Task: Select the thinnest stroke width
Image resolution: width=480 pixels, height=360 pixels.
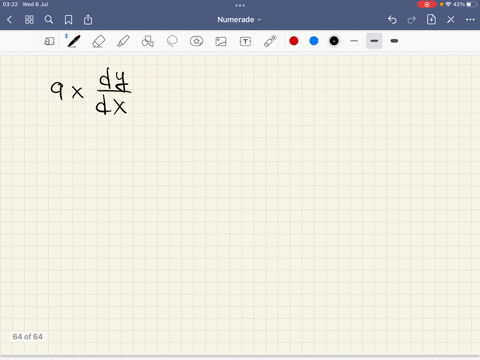Action: pos(354,41)
